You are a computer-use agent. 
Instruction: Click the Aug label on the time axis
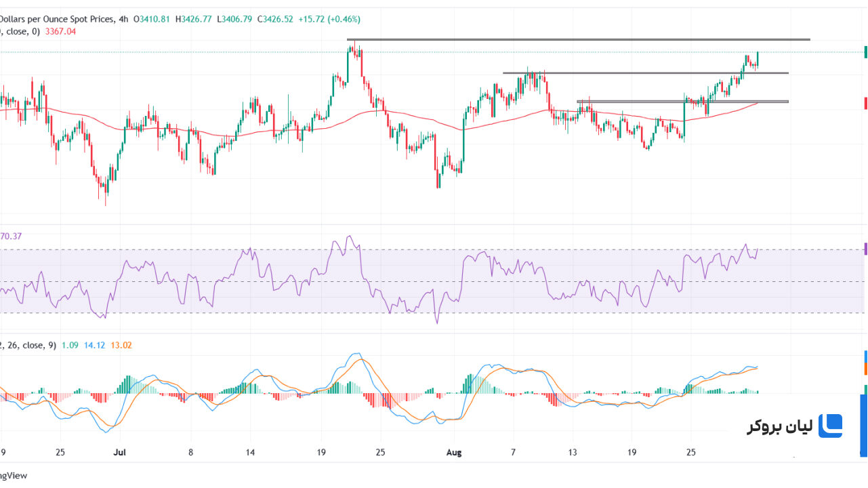[x=454, y=451]
